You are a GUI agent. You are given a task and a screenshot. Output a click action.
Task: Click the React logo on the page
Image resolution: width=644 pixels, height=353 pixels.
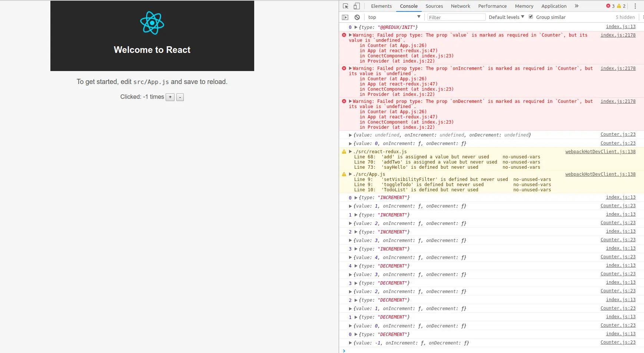point(152,23)
